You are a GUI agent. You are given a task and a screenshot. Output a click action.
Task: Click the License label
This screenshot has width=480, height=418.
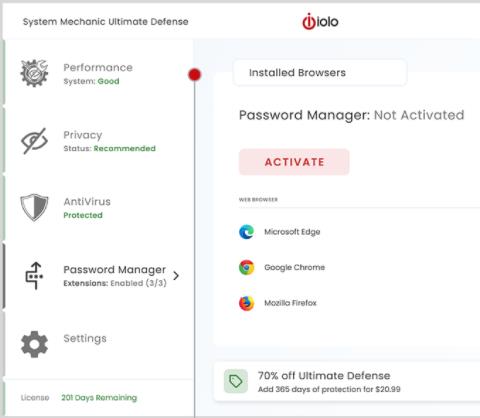pos(35,398)
